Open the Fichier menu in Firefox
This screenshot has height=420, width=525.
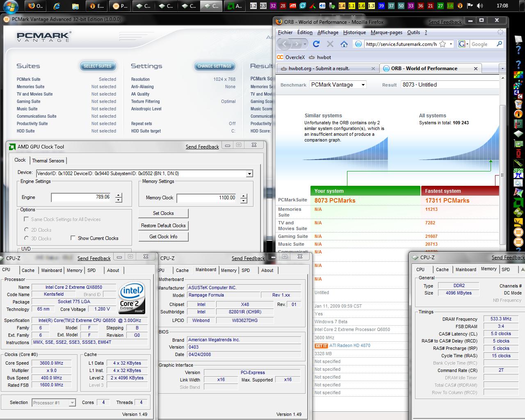285,32
